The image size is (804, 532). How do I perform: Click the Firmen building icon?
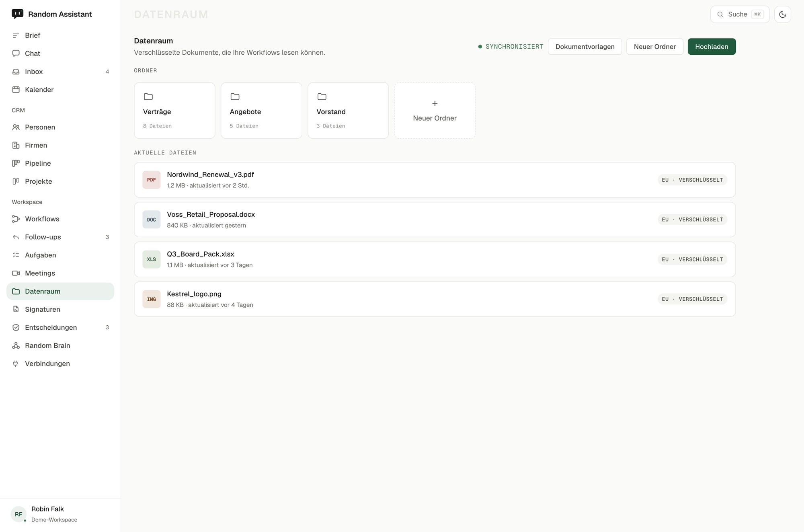tap(16, 145)
